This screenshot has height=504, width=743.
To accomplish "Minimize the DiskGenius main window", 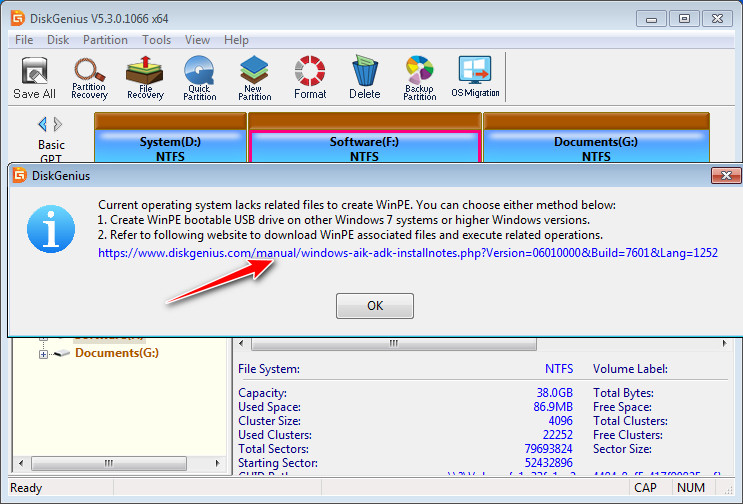I will (x=652, y=19).
